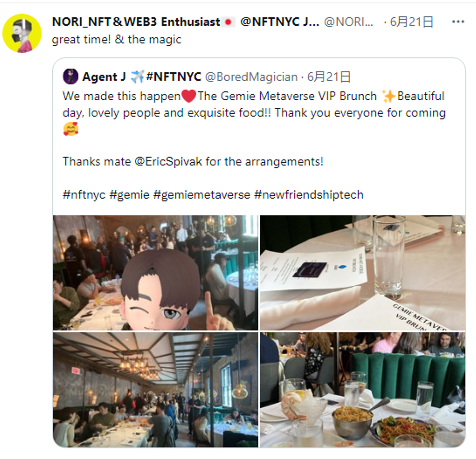Open the @BoredMagician handle
The width and height of the screenshot is (476, 459).
251,77
